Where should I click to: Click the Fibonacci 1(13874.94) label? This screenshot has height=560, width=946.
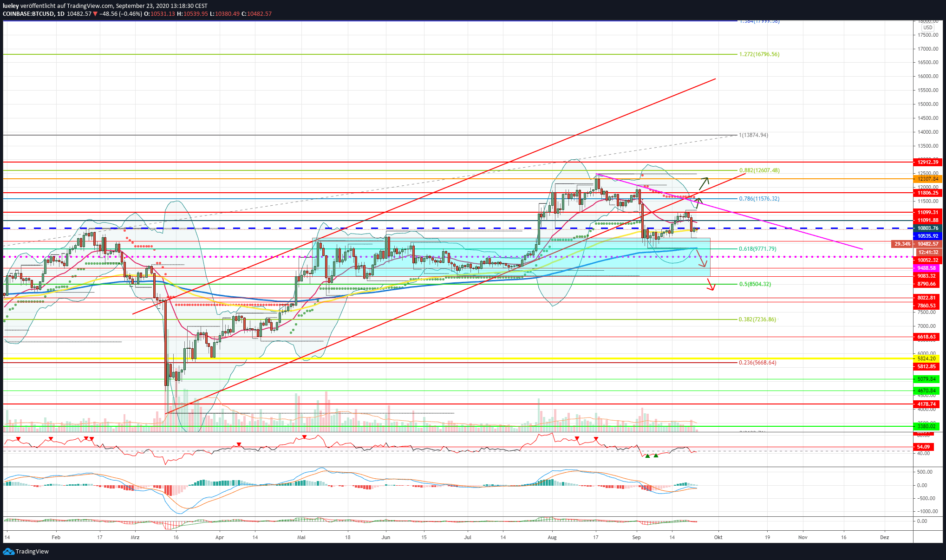click(x=754, y=135)
